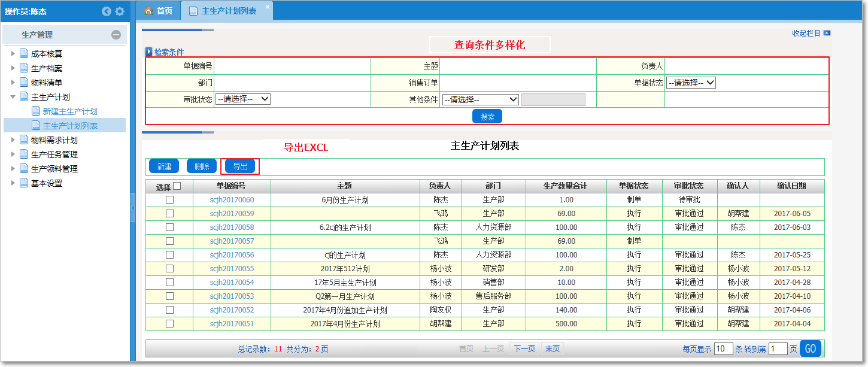
Task: Click the home icon on the 首页 tab
Action: click(x=148, y=11)
